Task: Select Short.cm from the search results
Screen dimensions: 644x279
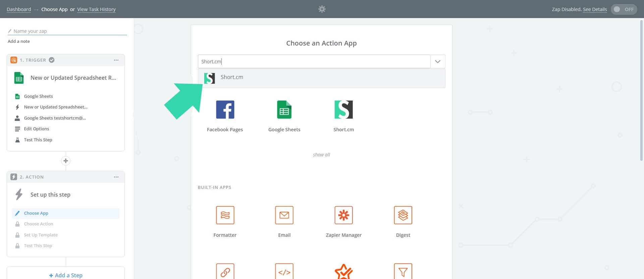Action: (232, 77)
